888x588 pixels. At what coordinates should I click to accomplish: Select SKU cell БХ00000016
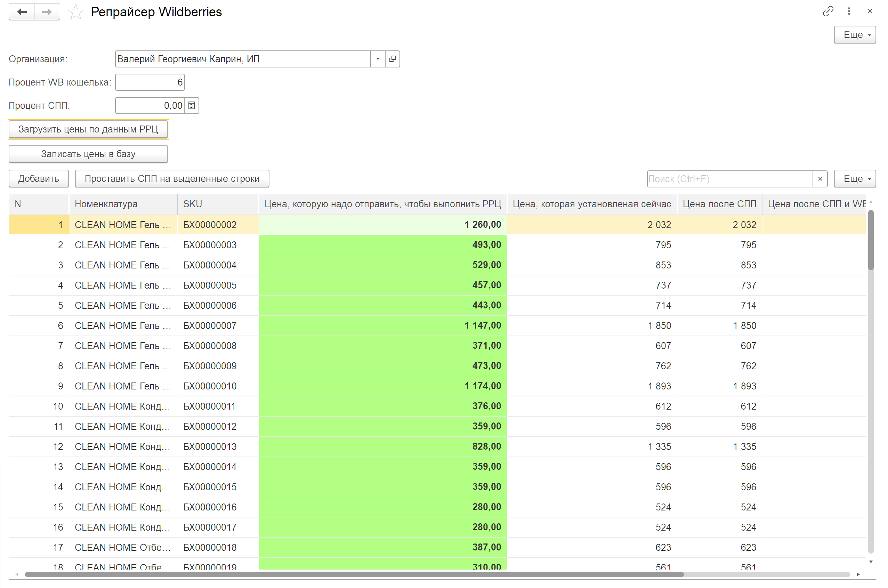(218, 507)
